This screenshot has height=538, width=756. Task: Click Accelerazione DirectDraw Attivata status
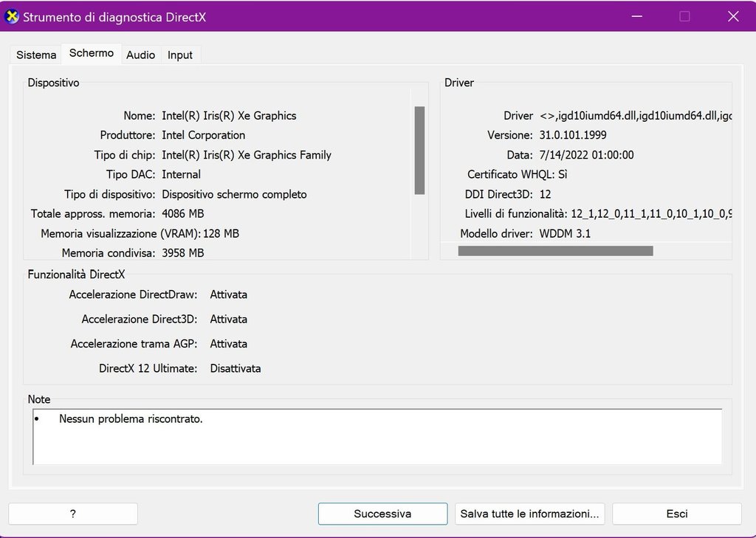click(x=229, y=294)
